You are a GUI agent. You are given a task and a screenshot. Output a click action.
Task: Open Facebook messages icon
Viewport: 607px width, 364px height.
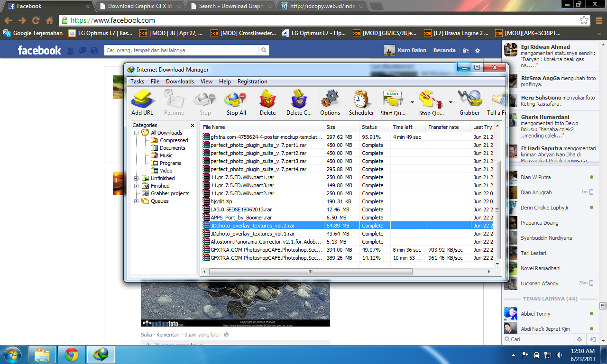83,51
